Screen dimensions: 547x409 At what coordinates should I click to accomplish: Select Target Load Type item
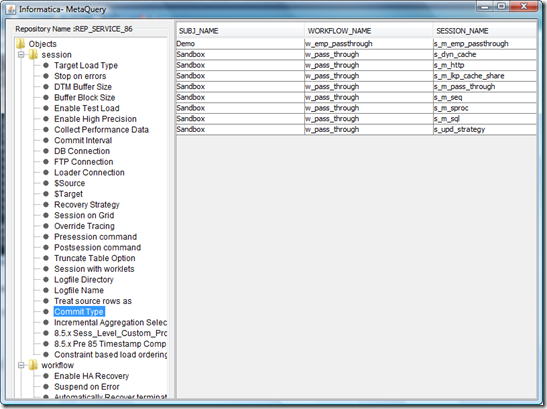click(86, 66)
